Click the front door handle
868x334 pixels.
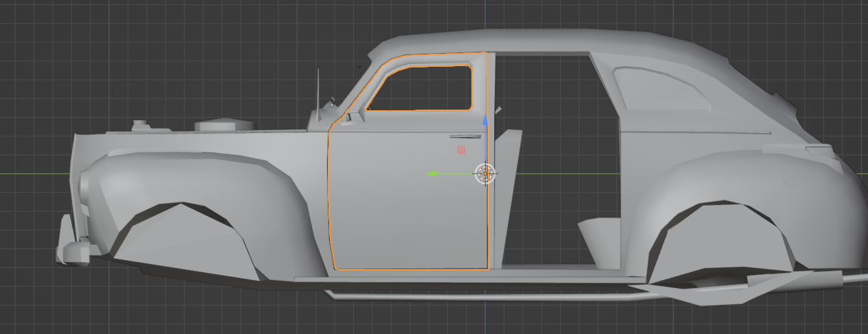tap(465, 136)
